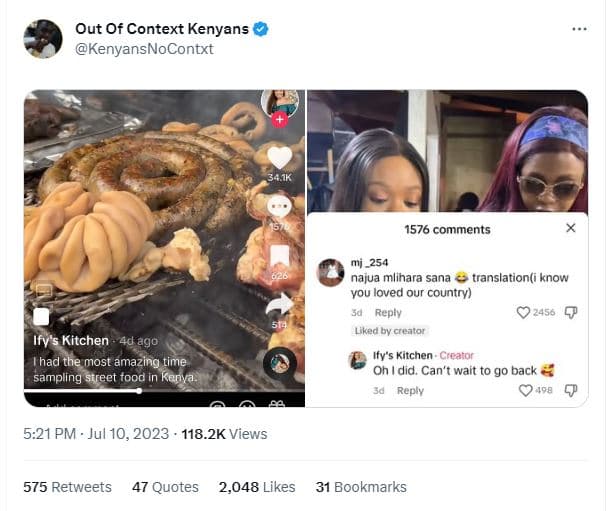
Task: Dislike Ify's Kitchen creator reply
Action: click(x=571, y=390)
